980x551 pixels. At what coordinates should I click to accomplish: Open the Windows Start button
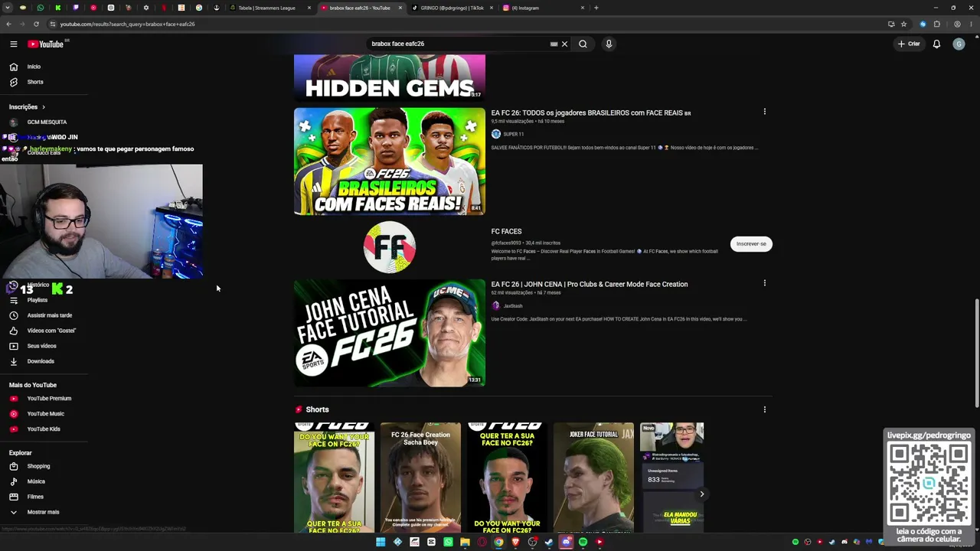tap(381, 542)
